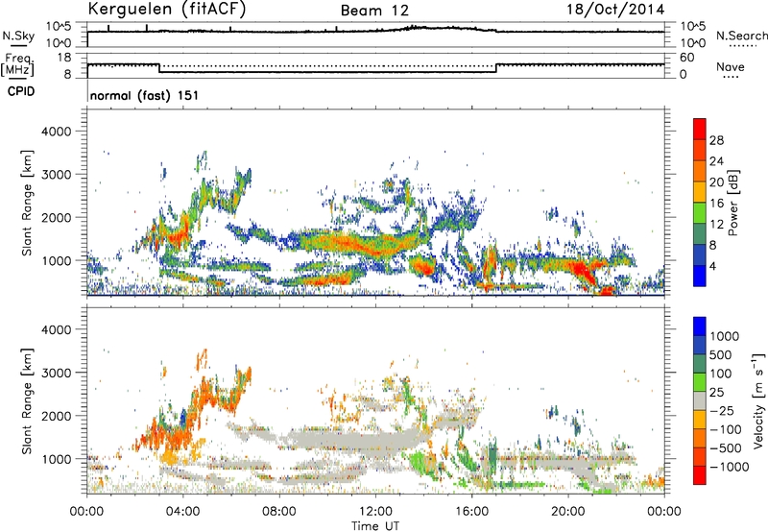The height and width of the screenshot is (532, 768).
Task: Click the 'CPID' row label
Action: click(x=21, y=91)
